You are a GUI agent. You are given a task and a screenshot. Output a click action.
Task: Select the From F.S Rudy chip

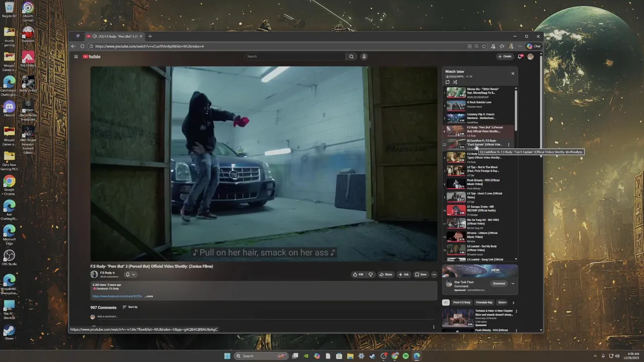[461, 302]
